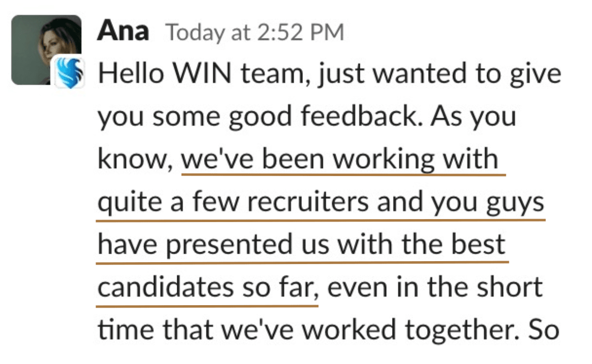592x364 pixels.
Task: Click the underlined "candidates so far" text
Action: (207, 287)
